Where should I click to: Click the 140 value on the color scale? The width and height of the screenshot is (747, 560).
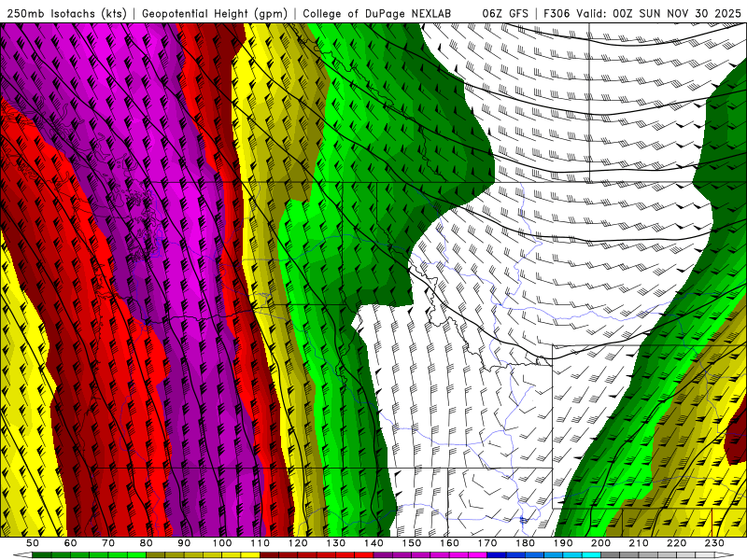click(x=373, y=543)
